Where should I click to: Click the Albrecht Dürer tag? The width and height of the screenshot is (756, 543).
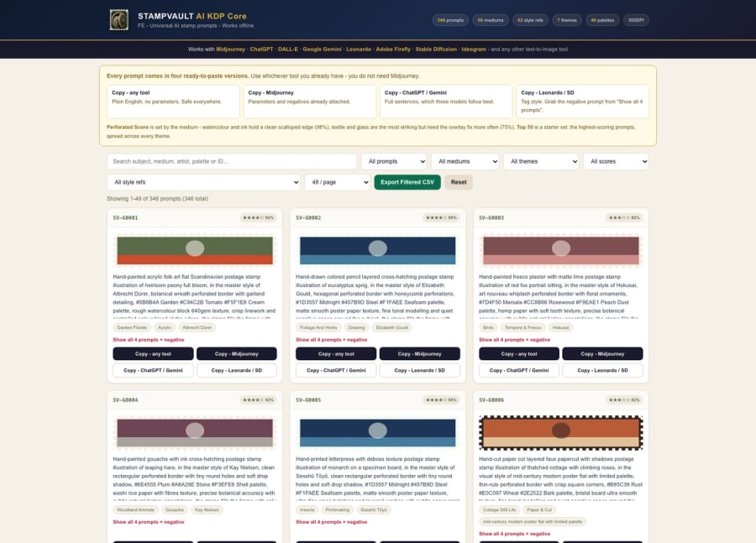(x=197, y=327)
